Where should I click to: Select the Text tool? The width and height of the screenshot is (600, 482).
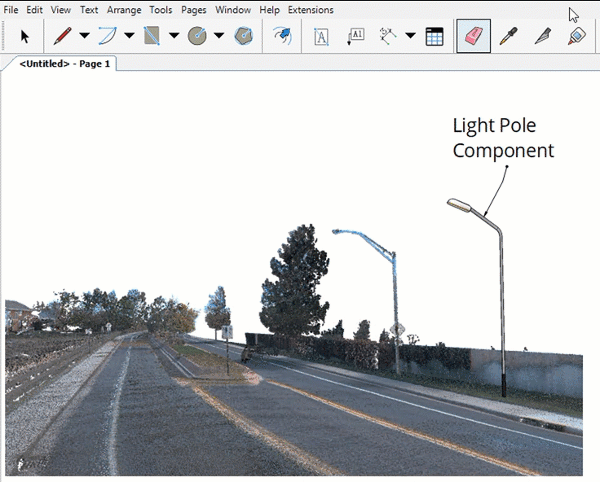321,36
